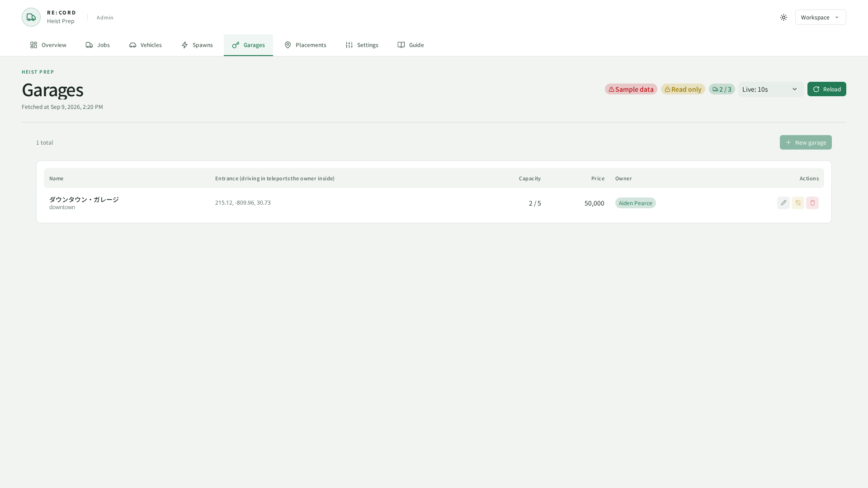Click the Fetched at timestamp text
Viewport: 868px width, 488px height.
(62, 107)
